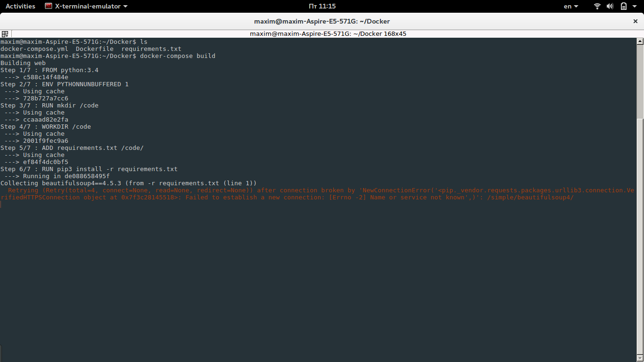Click 'requirements.txt' in the ls output
The image size is (644, 362).
pyautogui.click(x=151, y=49)
